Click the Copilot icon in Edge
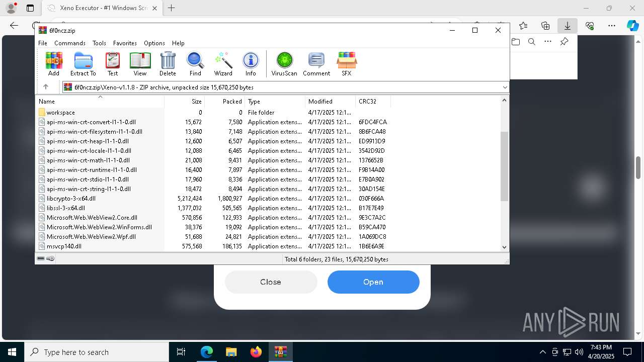644x362 pixels. pos(632,26)
